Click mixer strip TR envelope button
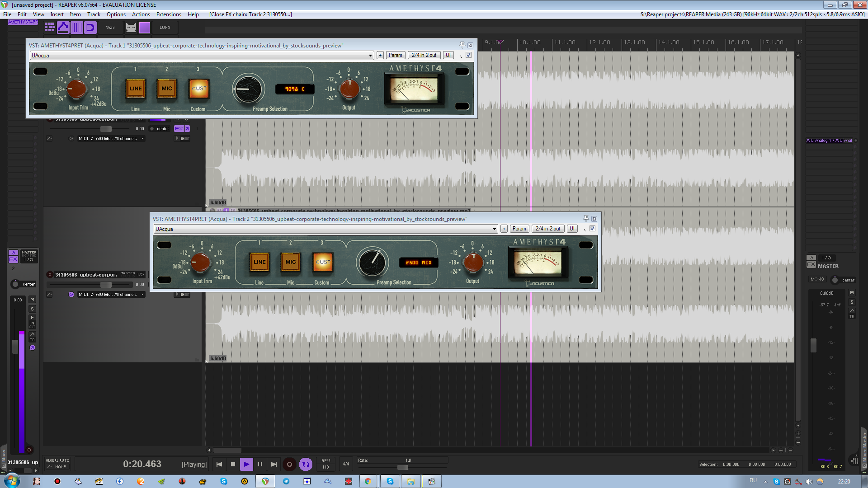 pyautogui.click(x=32, y=337)
